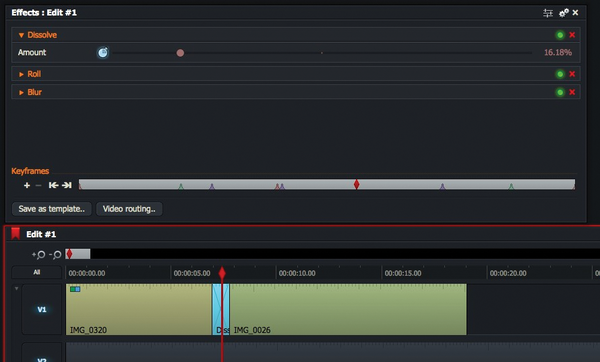Jump to previous keyframe
The width and height of the screenshot is (600, 362).
coord(53,185)
